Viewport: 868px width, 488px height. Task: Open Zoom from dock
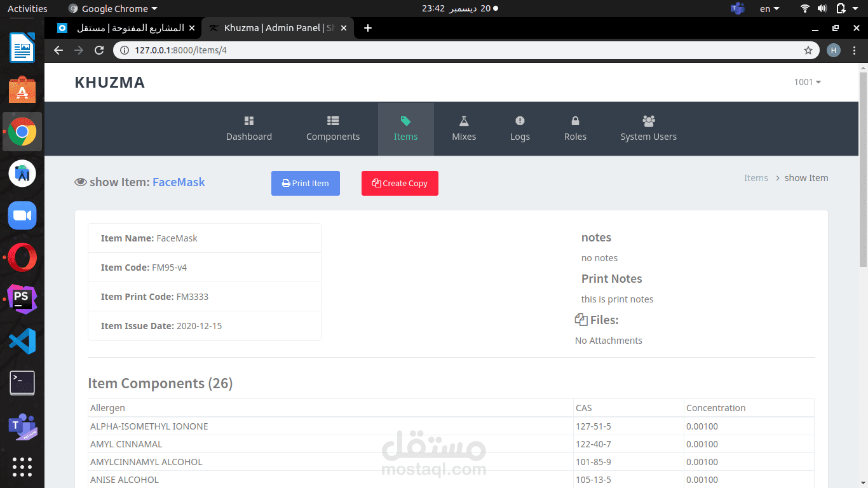point(22,215)
